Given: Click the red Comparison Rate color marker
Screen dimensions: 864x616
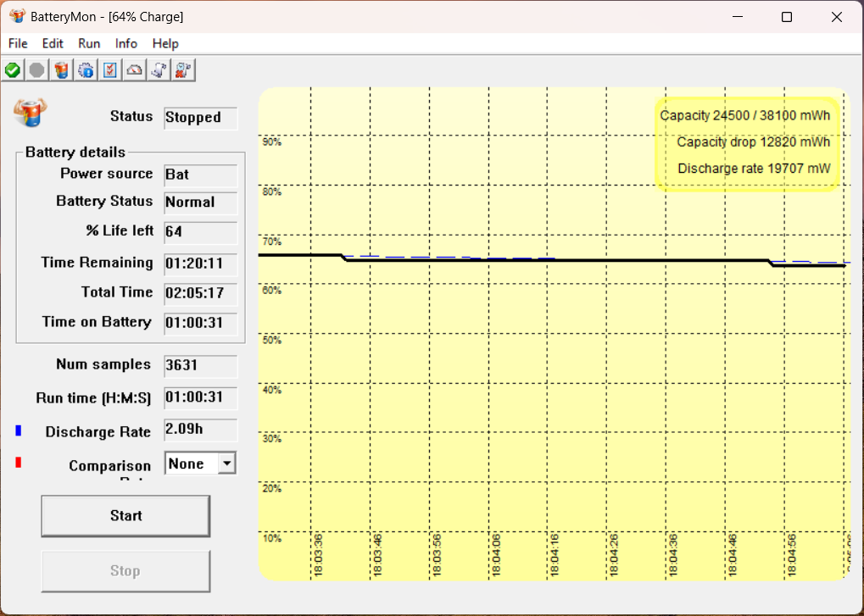Looking at the screenshot, I should 18,463.
